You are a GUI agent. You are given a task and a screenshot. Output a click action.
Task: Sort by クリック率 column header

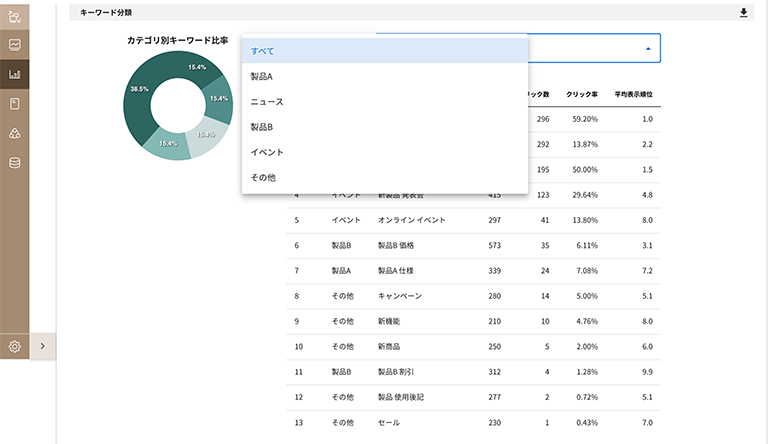[582, 94]
